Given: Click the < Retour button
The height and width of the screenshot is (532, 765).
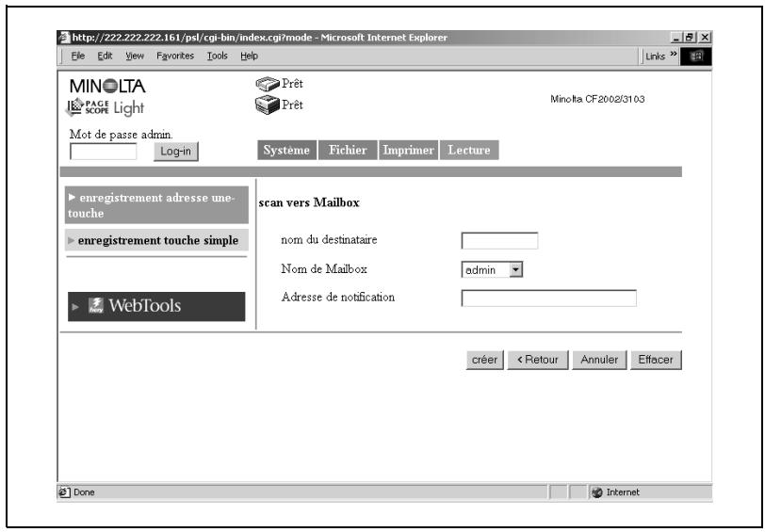Looking at the screenshot, I should coord(538,360).
